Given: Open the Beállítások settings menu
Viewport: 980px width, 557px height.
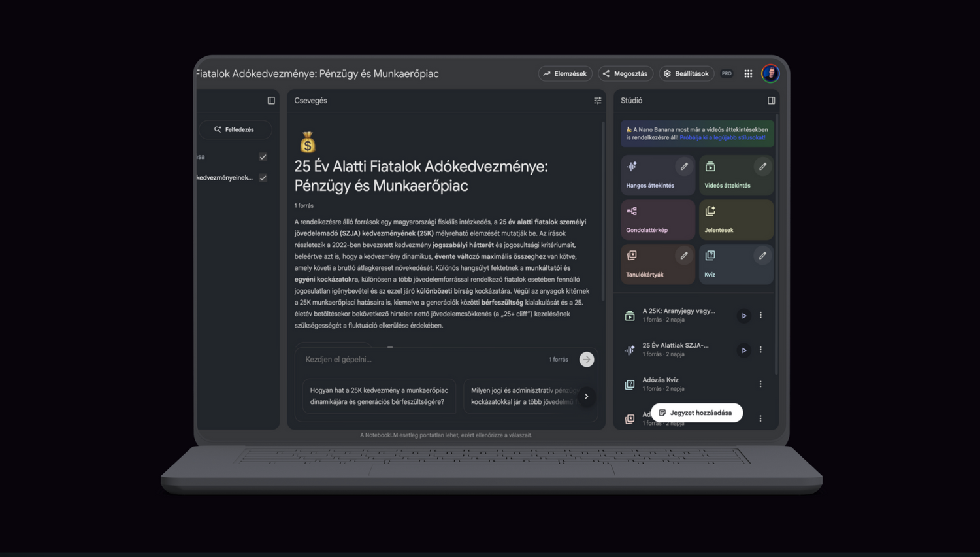Looking at the screenshot, I should tap(686, 74).
